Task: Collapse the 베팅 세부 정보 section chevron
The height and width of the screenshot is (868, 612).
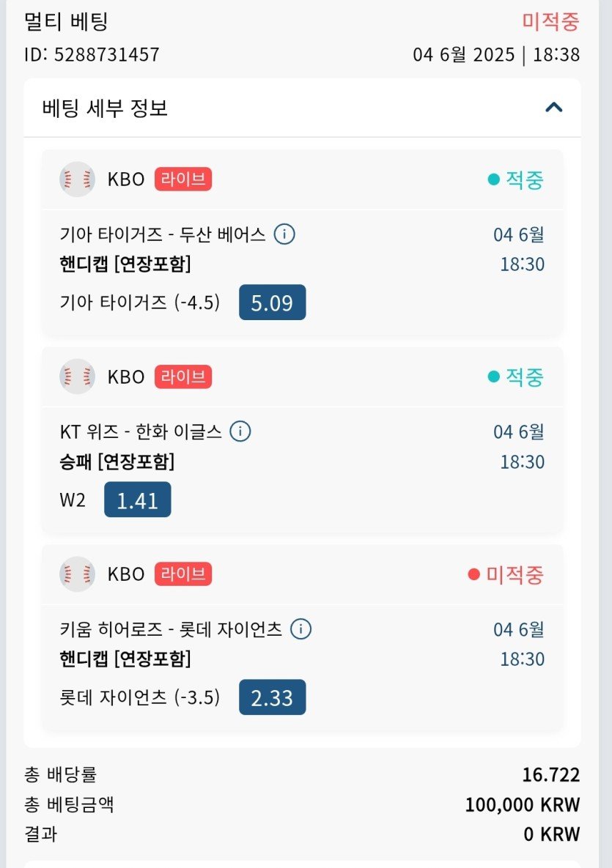Action: click(554, 108)
